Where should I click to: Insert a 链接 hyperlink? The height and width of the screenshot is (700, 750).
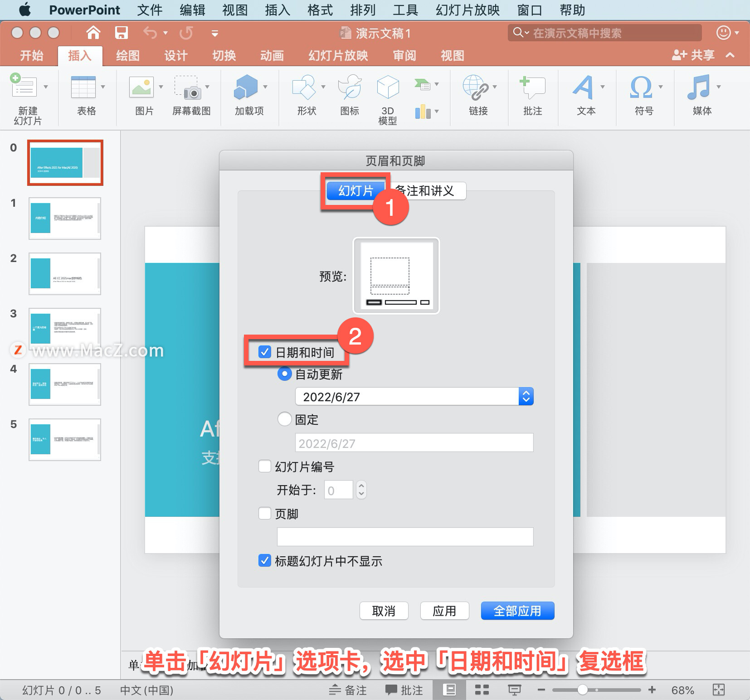point(476,87)
